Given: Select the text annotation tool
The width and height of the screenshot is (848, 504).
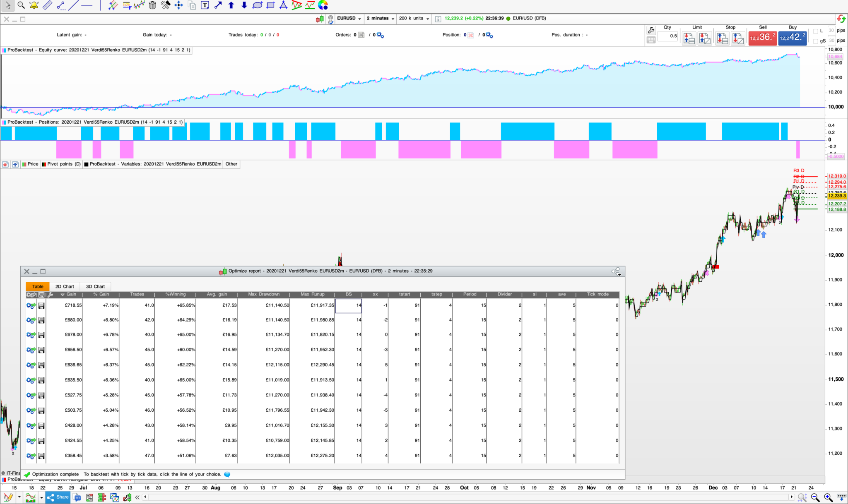Looking at the screenshot, I should point(205,5).
